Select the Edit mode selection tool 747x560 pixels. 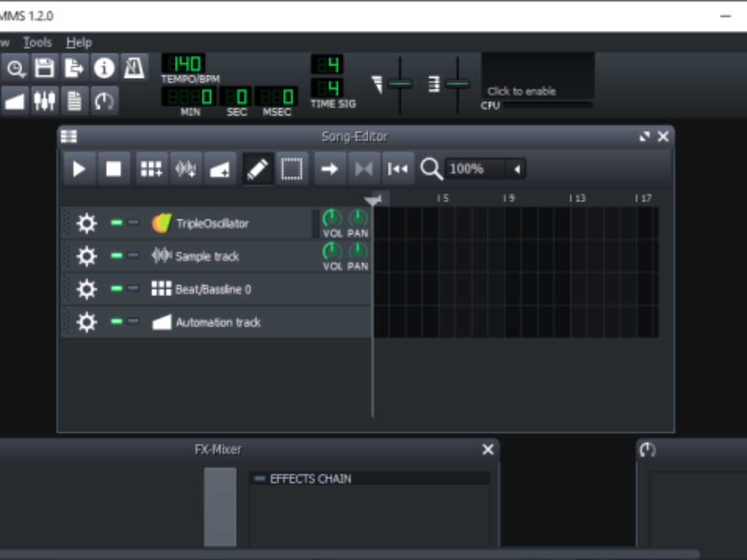tap(291, 169)
